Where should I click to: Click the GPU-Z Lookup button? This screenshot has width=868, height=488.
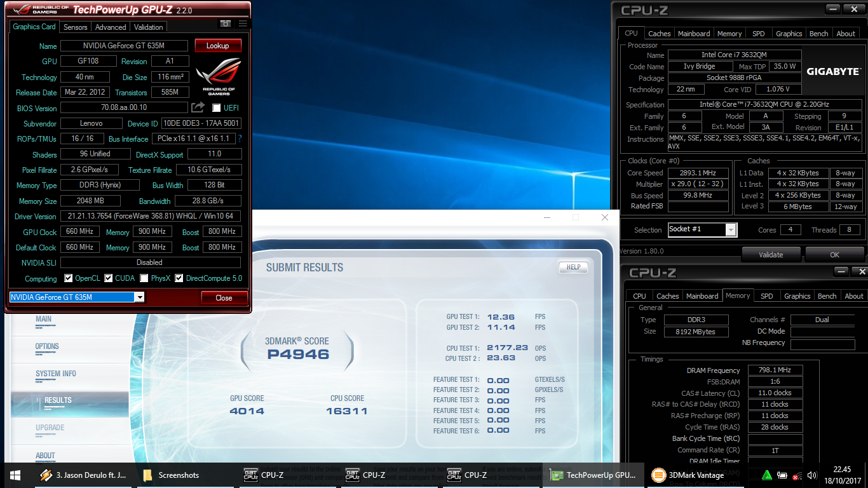[x=218, y=46]
